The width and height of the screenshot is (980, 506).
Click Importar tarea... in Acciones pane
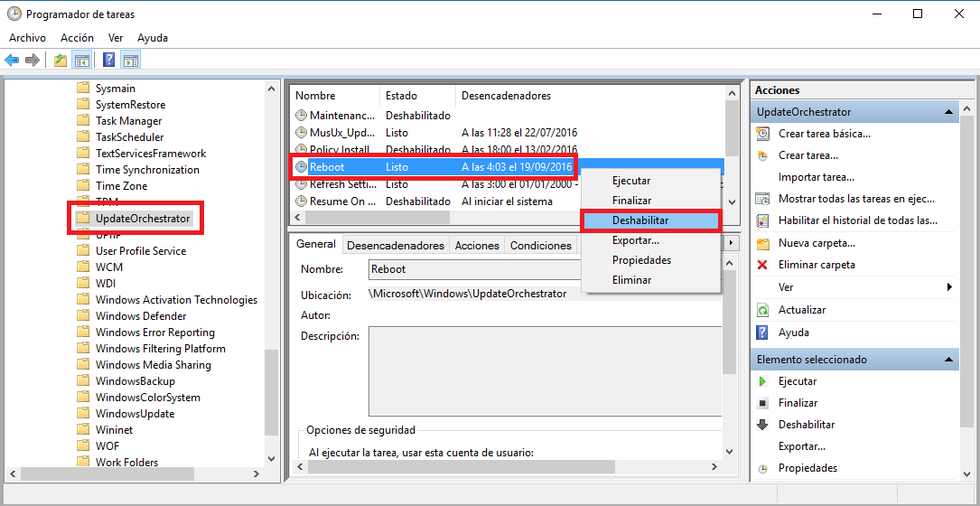click(817, 177)
